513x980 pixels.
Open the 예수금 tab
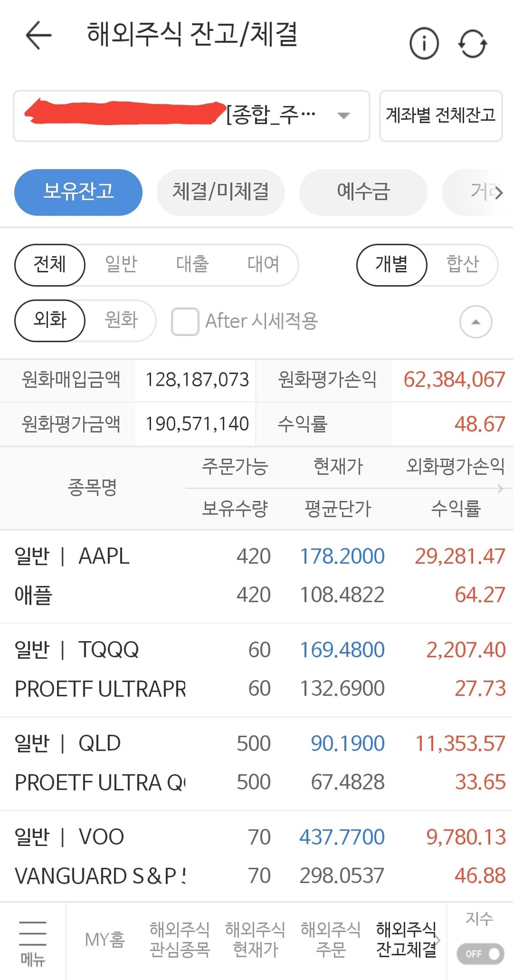pos(363,192)
